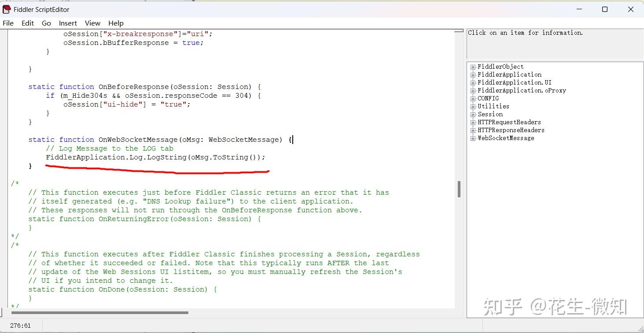Expand the Utilities tree node
The image size is (644, 333).
pos(472,106)
